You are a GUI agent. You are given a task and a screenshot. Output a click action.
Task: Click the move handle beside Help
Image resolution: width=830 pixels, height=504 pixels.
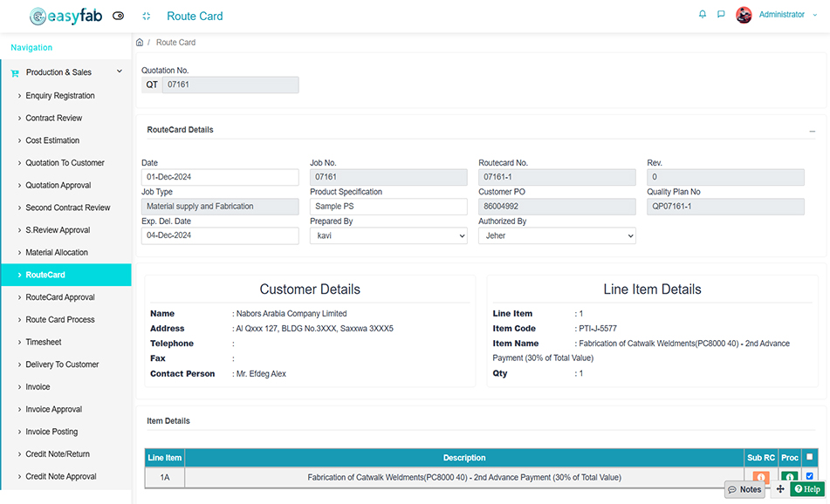pyautogui.click(x=779, y=489)
